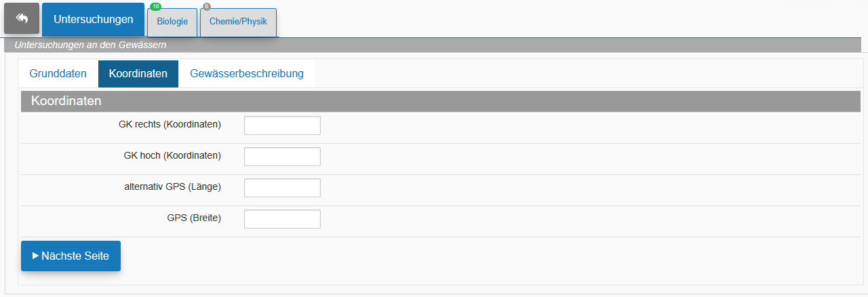Click the green 10 badge on Biologie
The image size is (868, 297).
[x=156, y=7]
